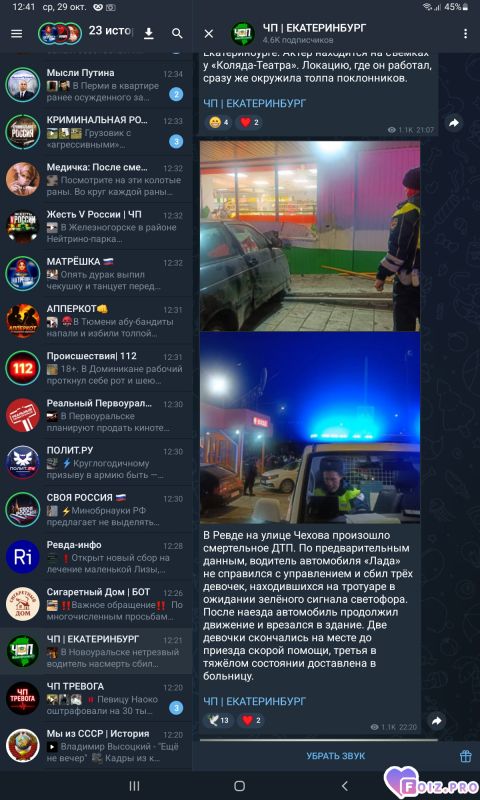Forward the Коляда-Театр post with share arrow
Screen dimensions: 480x800
click(x=453, y=122)
